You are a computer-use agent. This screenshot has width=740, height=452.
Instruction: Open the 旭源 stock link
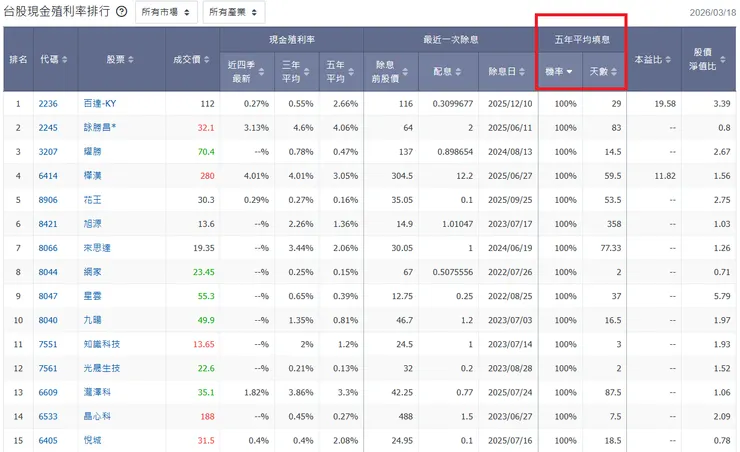tap(92, 224)
